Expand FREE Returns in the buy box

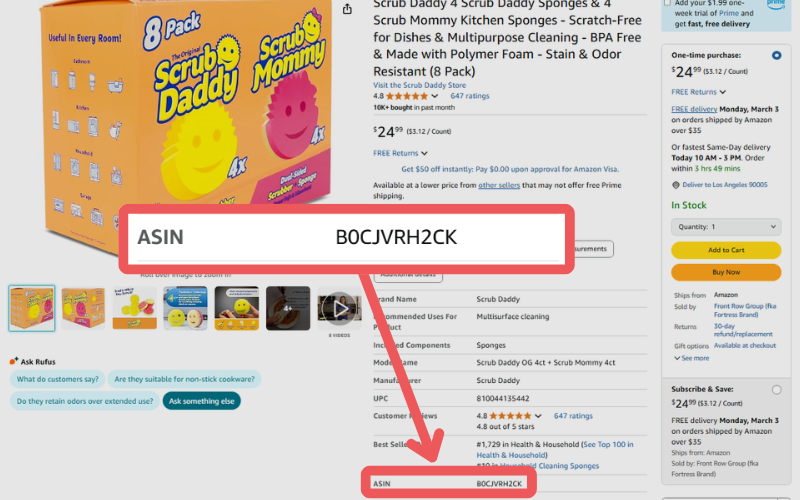pos(698,92)
